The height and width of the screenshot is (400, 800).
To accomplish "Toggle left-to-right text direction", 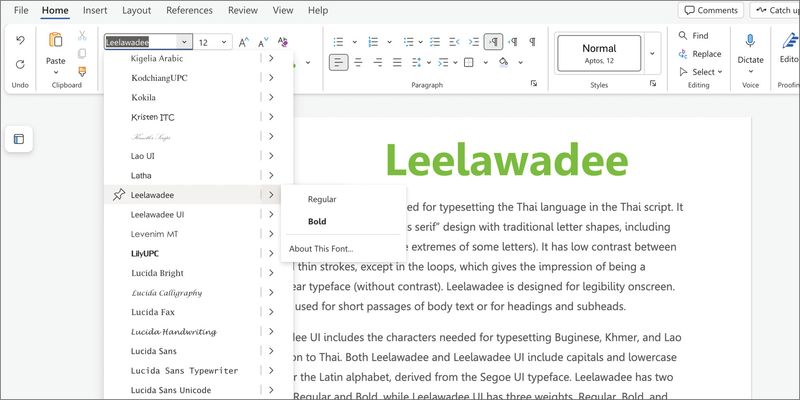I will (x=493, y=42).
